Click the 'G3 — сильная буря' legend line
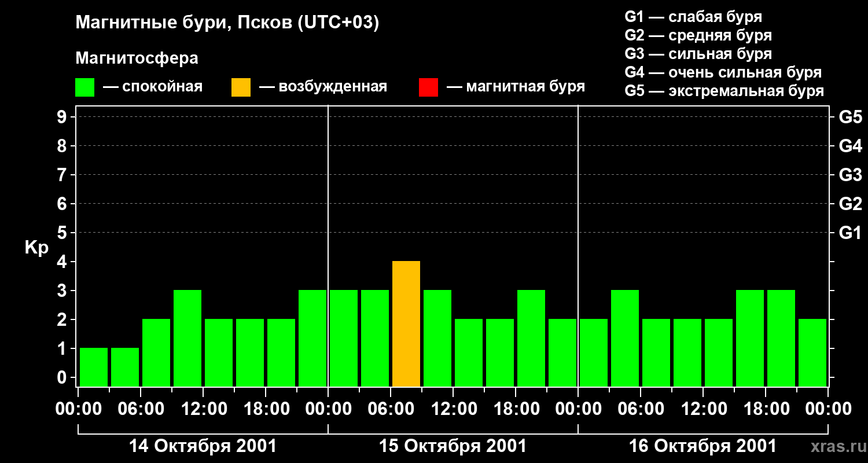The image size is (868, 463). [x=698, y=54]
